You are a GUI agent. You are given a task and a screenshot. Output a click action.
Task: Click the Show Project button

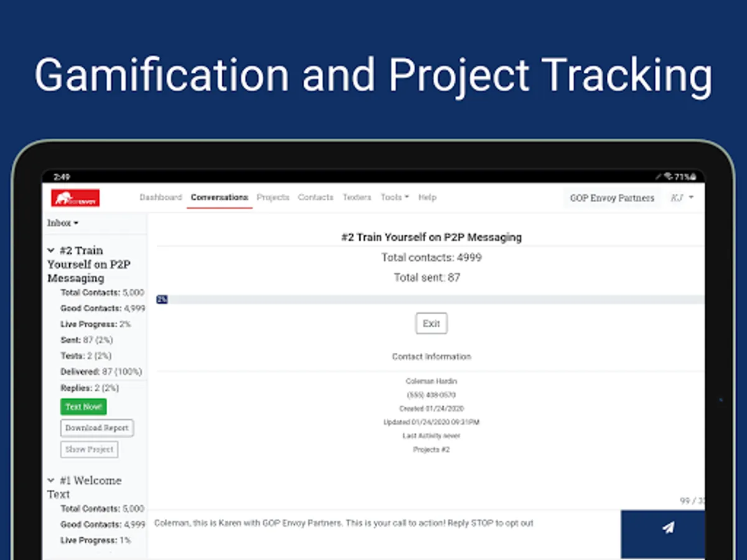click(89, 449)
